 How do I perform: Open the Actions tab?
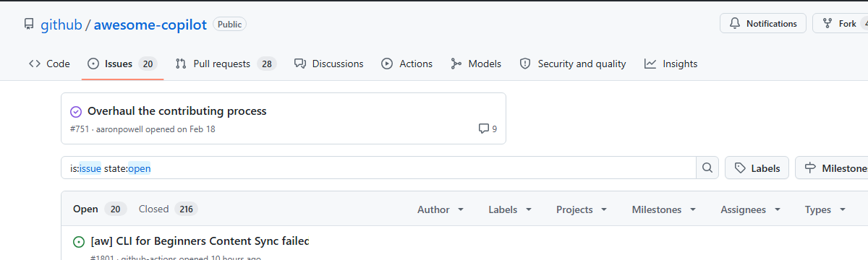tap(407, 64)
